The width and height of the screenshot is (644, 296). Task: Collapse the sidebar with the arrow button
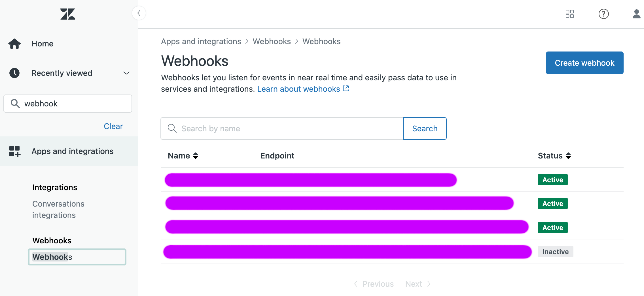(x=139, y=13)
